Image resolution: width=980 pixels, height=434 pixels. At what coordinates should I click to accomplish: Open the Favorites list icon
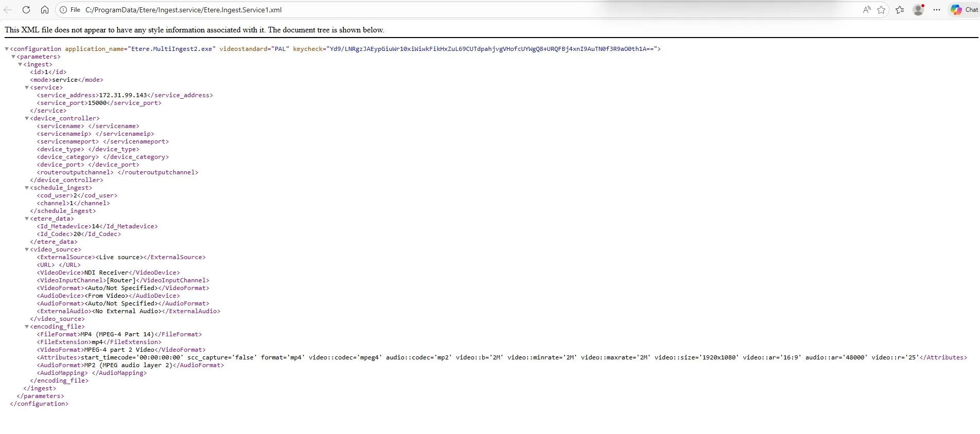click(900, 10)
